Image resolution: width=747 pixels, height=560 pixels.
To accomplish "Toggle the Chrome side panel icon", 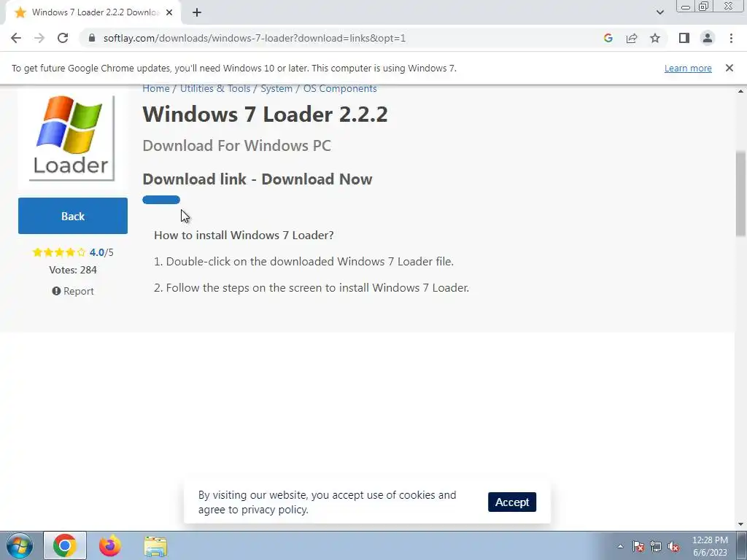I will (684, 38).
